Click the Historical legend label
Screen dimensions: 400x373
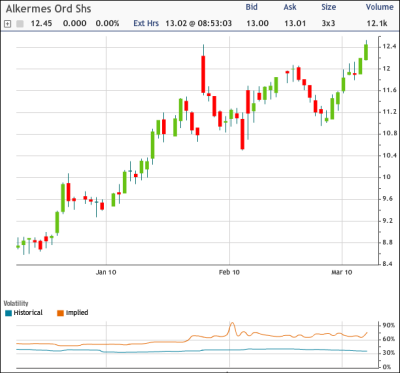tap(28, 313)
